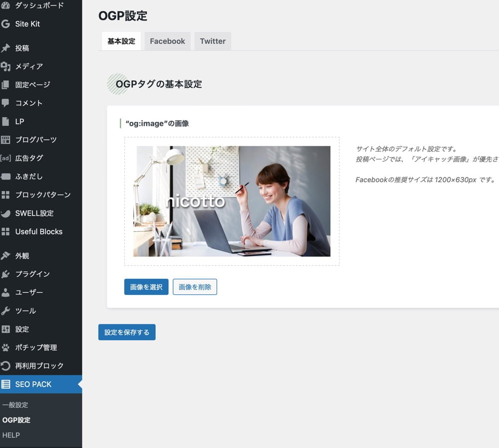Image resolution: width=499 pixels, height=448 pixels.
Task: Click the layout icon beside ブログパーツ
Action: 5,140
